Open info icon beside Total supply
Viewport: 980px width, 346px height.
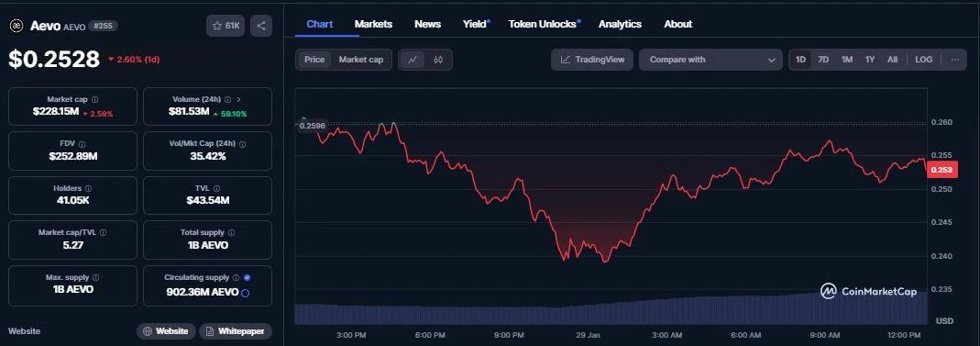[231, 233]
